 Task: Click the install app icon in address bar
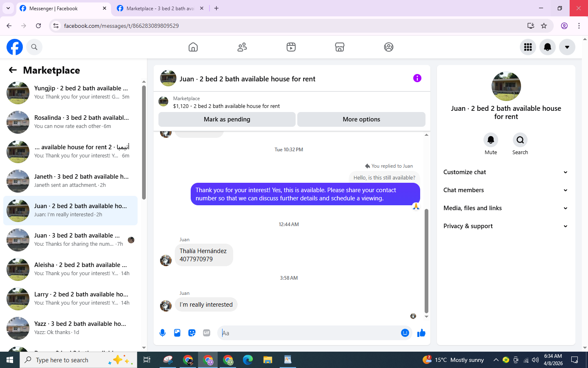click(531, 26)
